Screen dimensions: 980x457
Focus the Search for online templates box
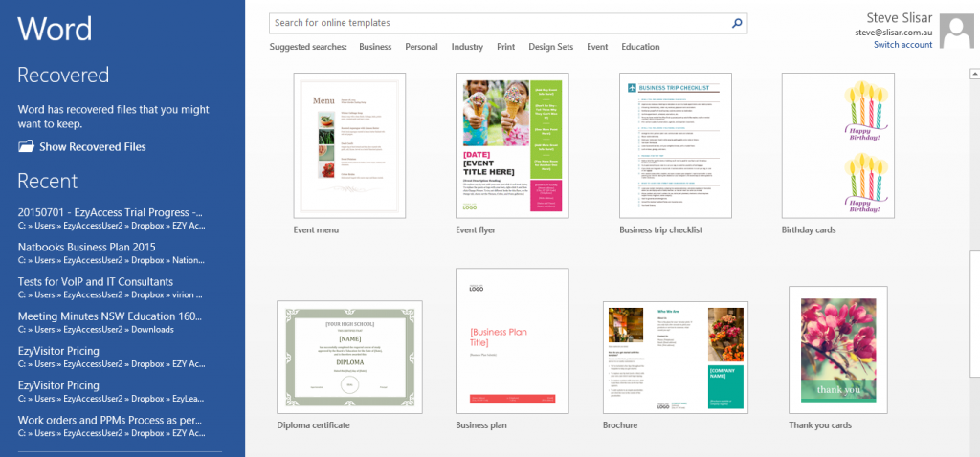(508, 23)
